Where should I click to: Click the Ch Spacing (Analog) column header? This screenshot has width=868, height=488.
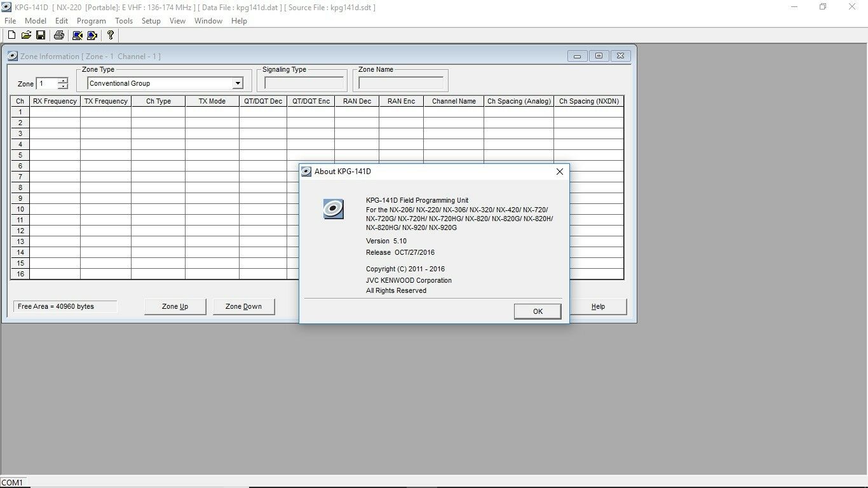click(519, 101)
